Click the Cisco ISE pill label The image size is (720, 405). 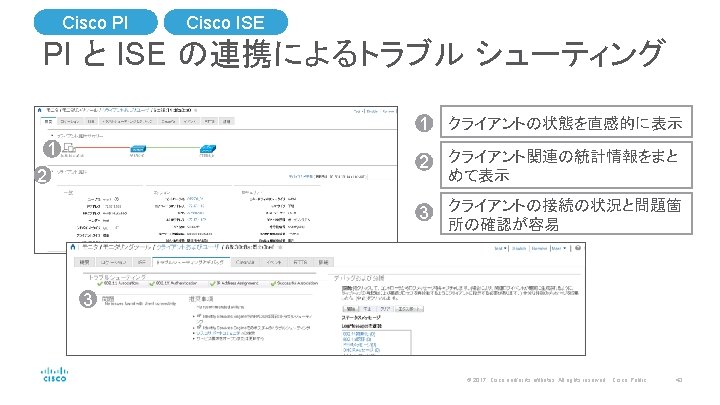pyautogui.click(x=225, y=22)
